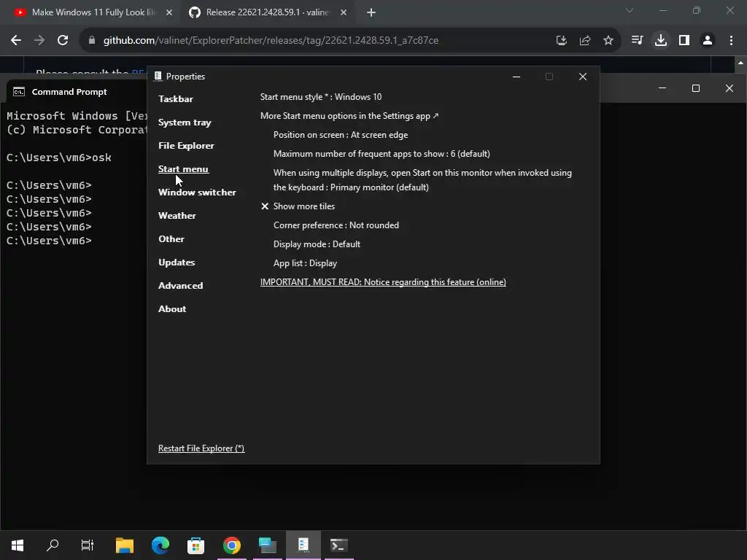Open taskbar Search icon
This screenshot has width=747, height=560.
53,545
